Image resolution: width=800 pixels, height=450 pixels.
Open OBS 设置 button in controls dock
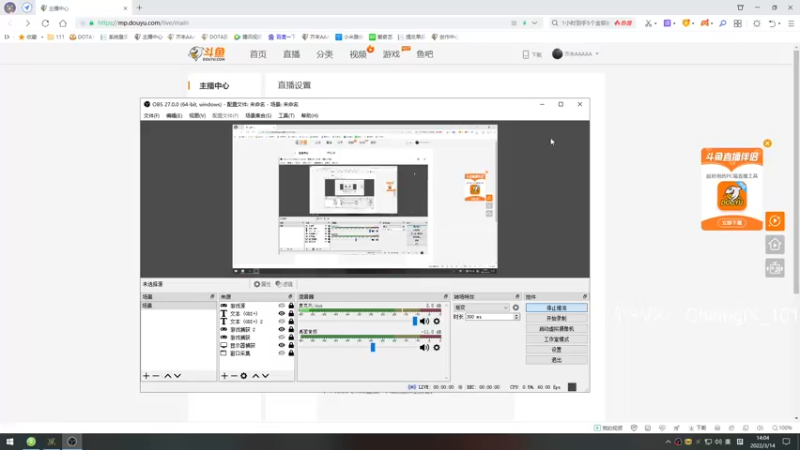point(557,349)
